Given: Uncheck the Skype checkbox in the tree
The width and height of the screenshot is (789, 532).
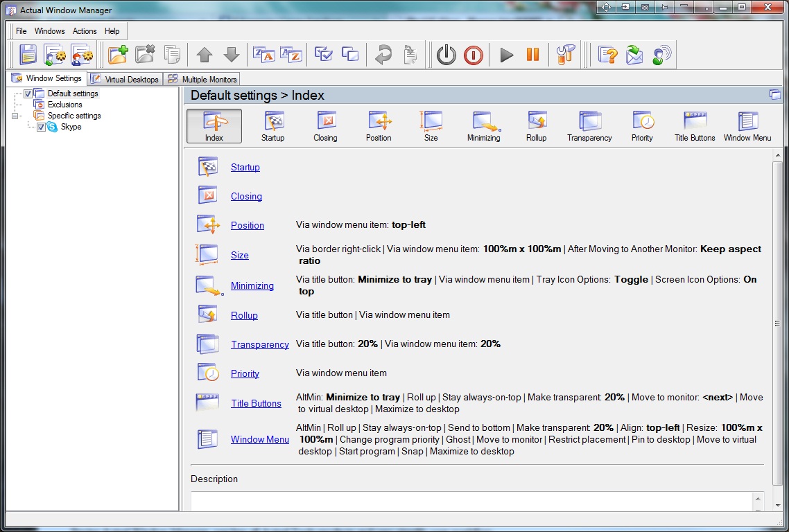Looking at the screenshot, I should tap(41, 127).
